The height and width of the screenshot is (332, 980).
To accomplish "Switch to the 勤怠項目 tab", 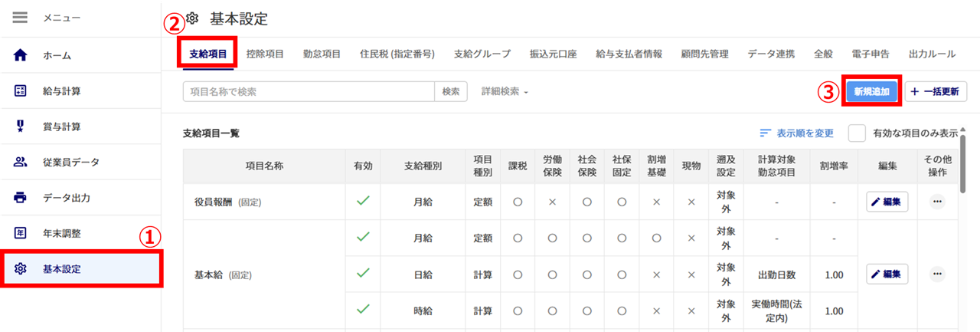I will [322, 54].
